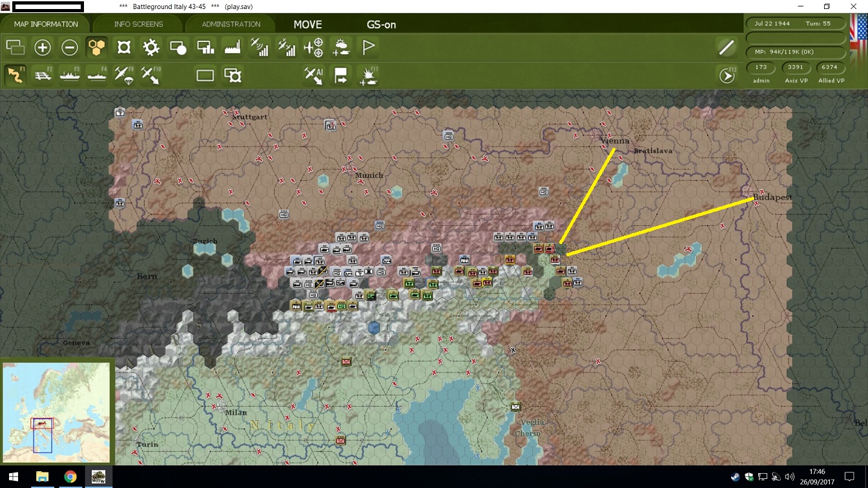Screen dimensions: 868x488
Task: Click the Jul 22 1944 Turn 55 field
Action: (x=796, y=23)
